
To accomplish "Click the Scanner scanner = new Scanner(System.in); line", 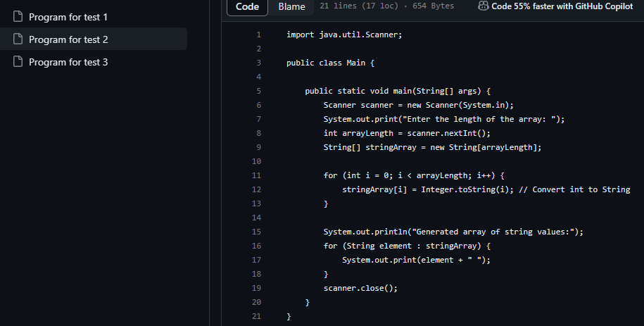I will tap(419, 105).
